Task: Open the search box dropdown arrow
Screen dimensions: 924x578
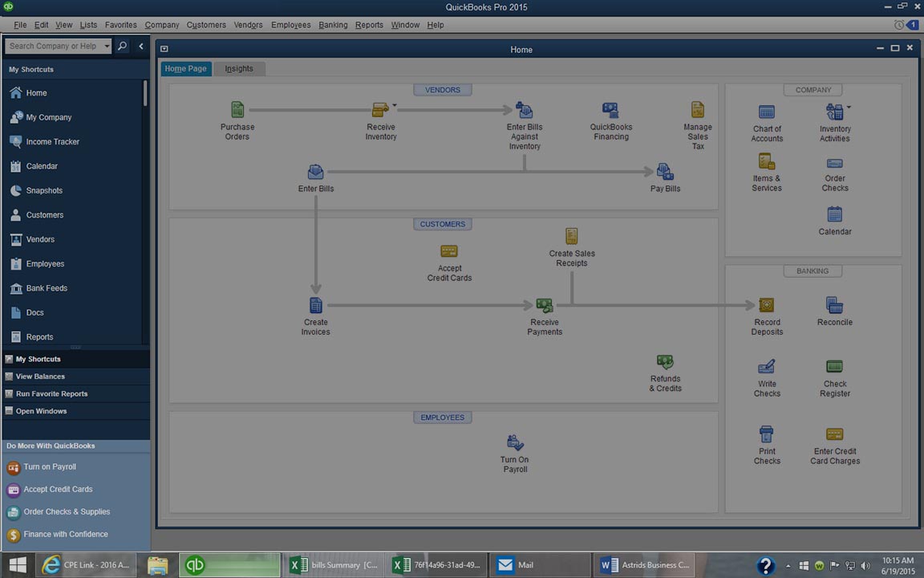Action: pos(107,47)
